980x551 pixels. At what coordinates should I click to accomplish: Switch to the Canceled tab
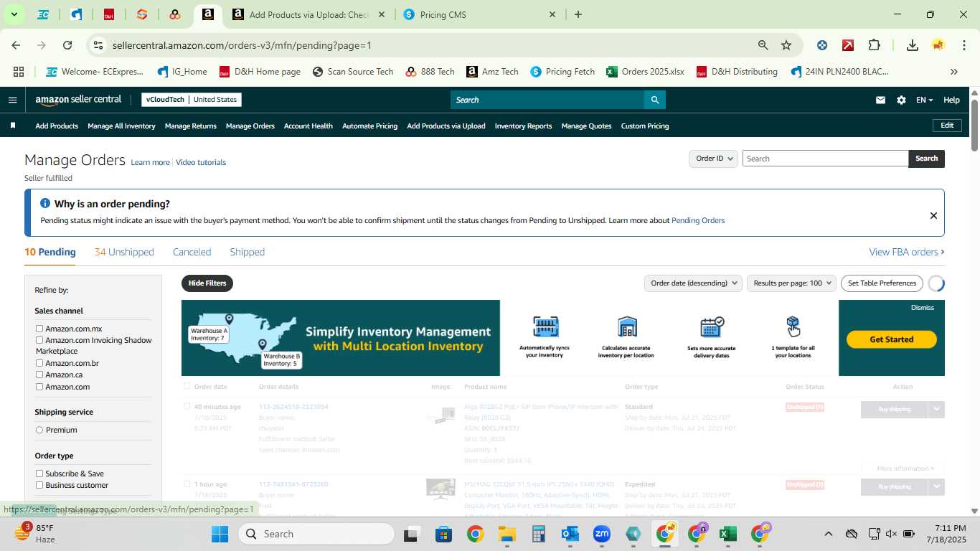(192, 252)
